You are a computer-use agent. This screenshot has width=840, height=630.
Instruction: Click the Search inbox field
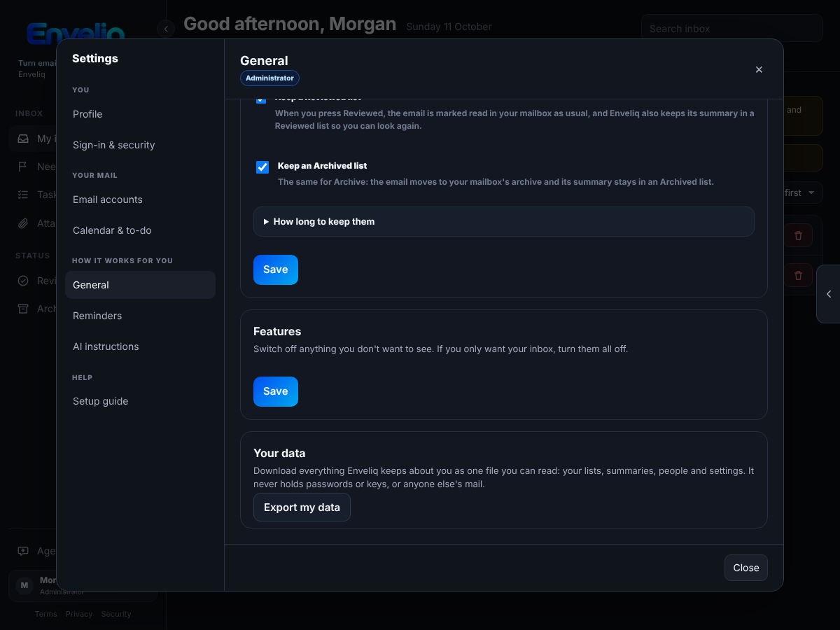tap(731, 29)
